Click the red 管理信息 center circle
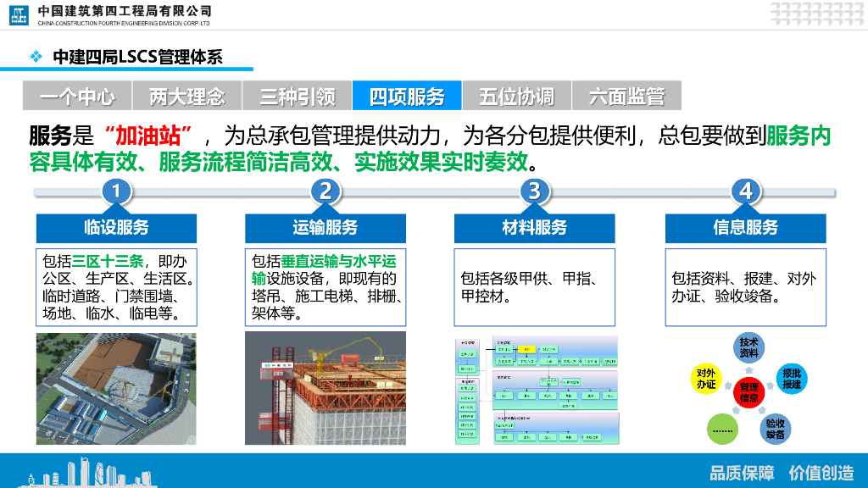Viewport: 868px width, 488px height. click(x=748, y=392)
